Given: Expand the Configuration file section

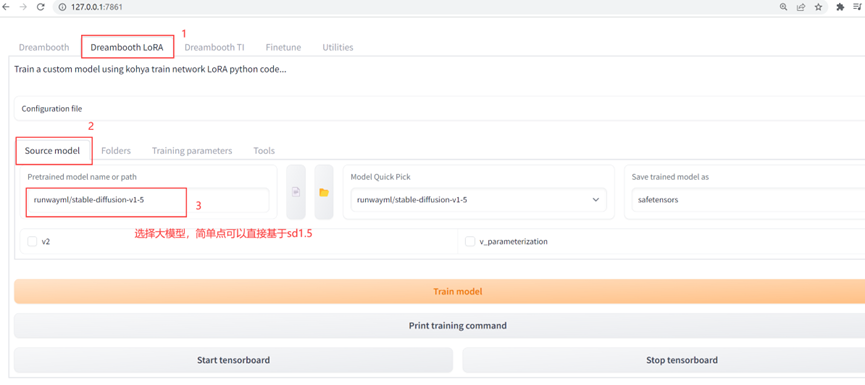Looking at the screenshot, I should (439, 109).
